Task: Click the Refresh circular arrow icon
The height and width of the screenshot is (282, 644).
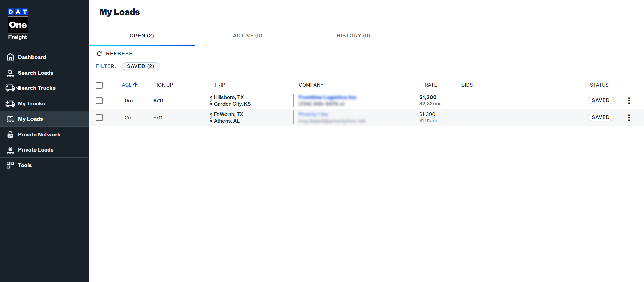Action: [99, 54]
